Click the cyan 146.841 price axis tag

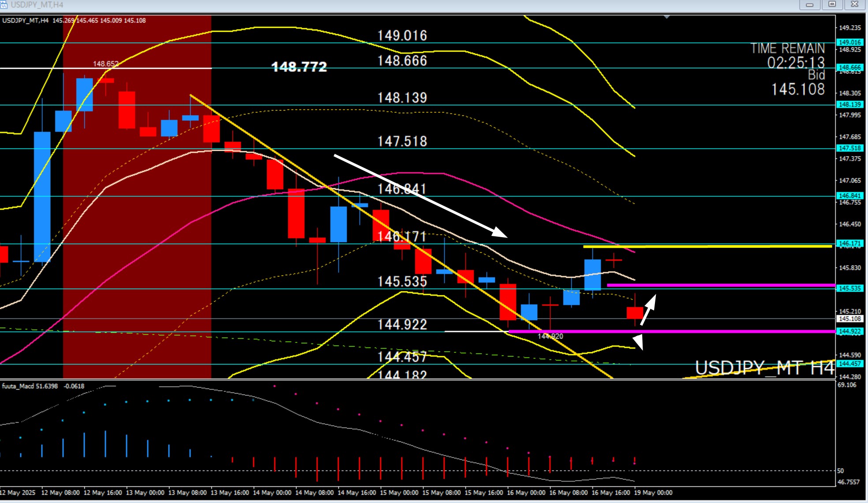tap(850, 195)
